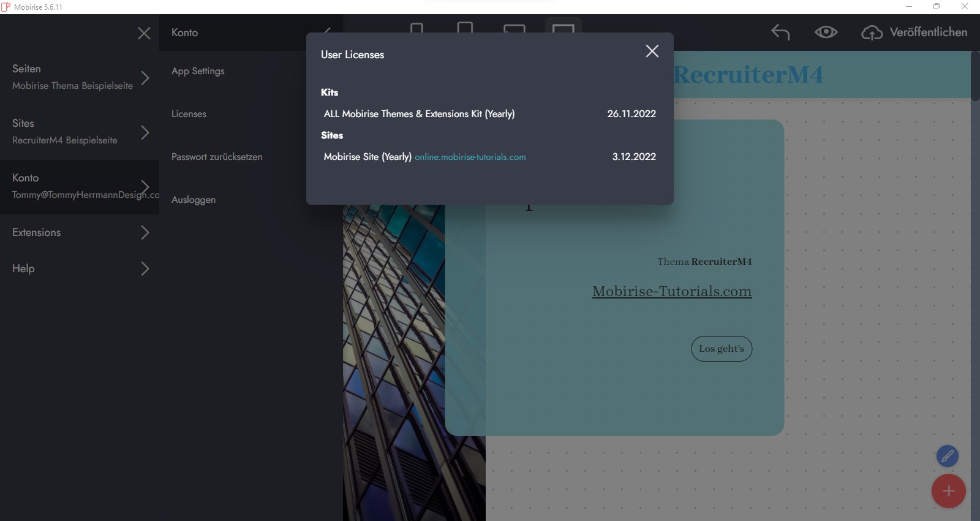Click the blue pencil edit button
This screenshot has height=521, width=980.
pos(947,456)
